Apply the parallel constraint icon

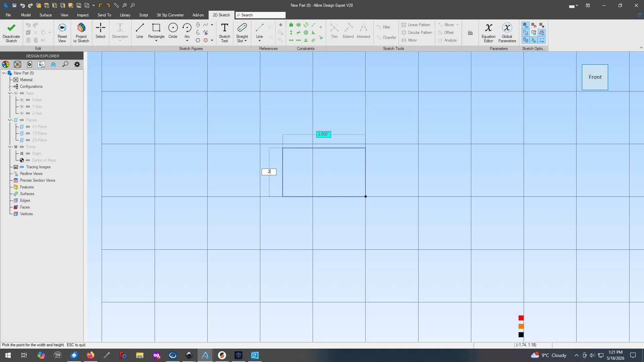pyautogui.click(x=313, y=40)
